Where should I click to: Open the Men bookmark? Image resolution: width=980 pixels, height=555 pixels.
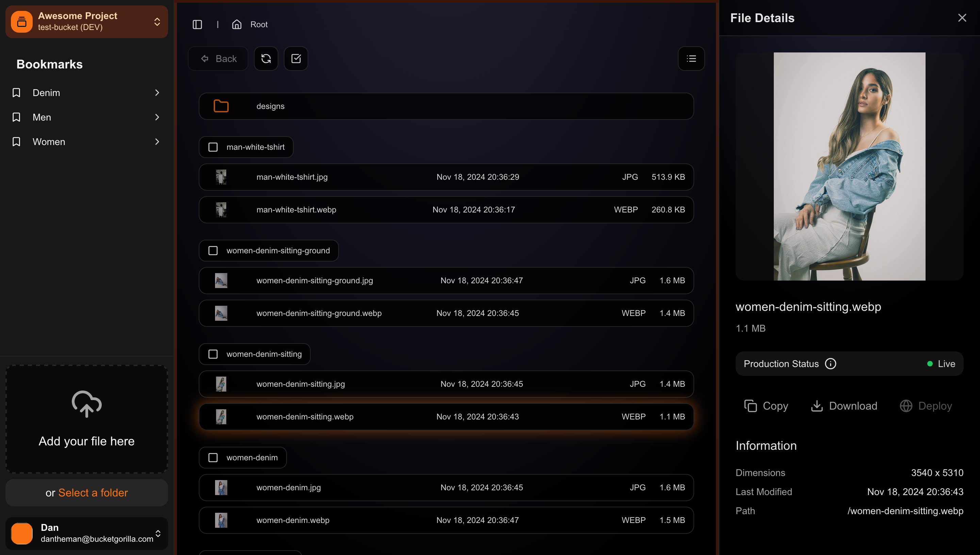click(x=86, y=117)
